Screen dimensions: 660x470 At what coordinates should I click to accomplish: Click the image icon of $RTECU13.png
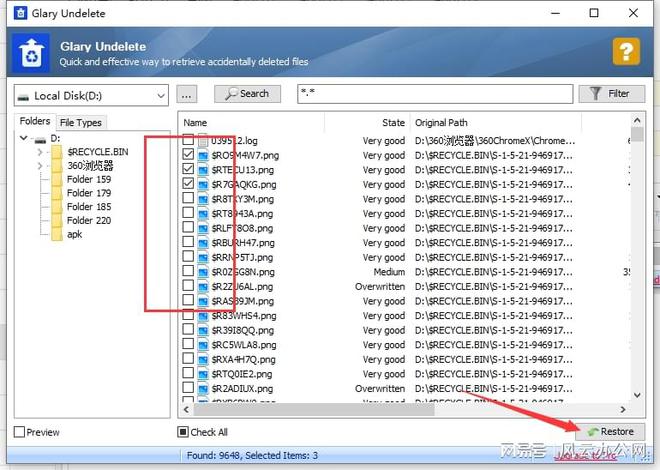coord(203,170)
